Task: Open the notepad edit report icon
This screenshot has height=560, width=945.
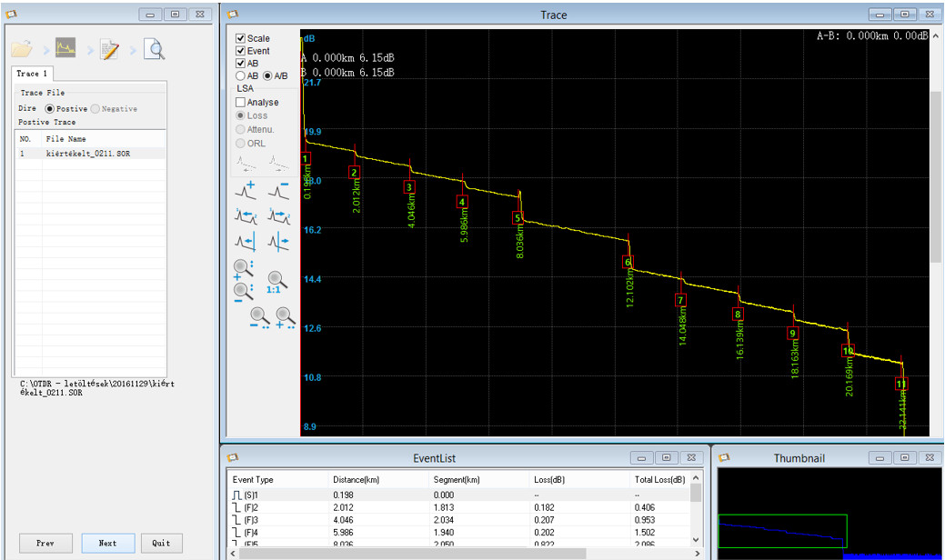Action: [110, 49]
